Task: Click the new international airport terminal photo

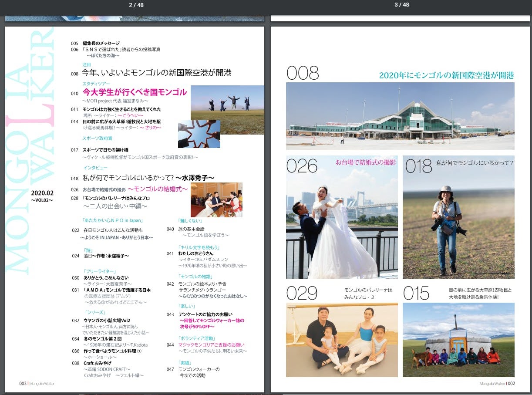Action: [400, 116]
